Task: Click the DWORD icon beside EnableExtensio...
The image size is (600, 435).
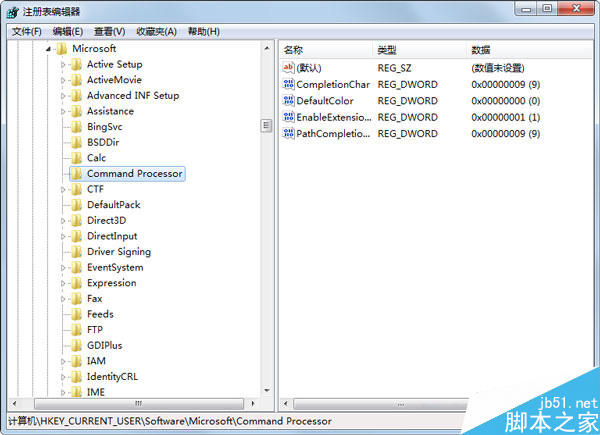Action: click(288, 117)
